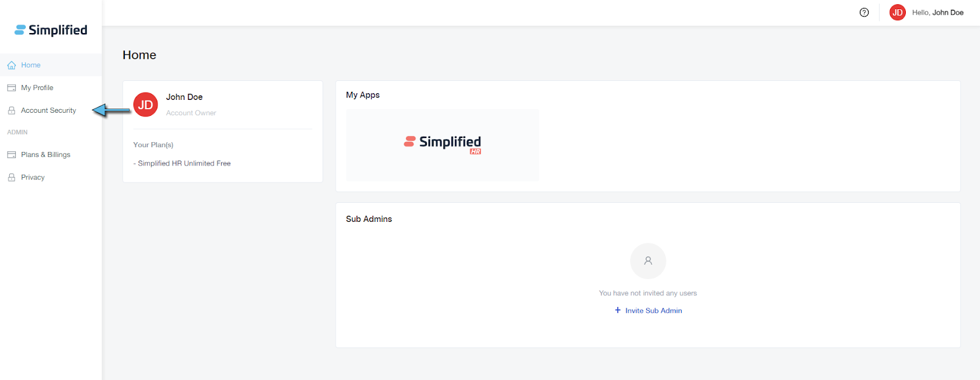The width and height of the screenshot is (980, 380).
Task: Open the Simplified HR app tile
Action: (442, 145)
